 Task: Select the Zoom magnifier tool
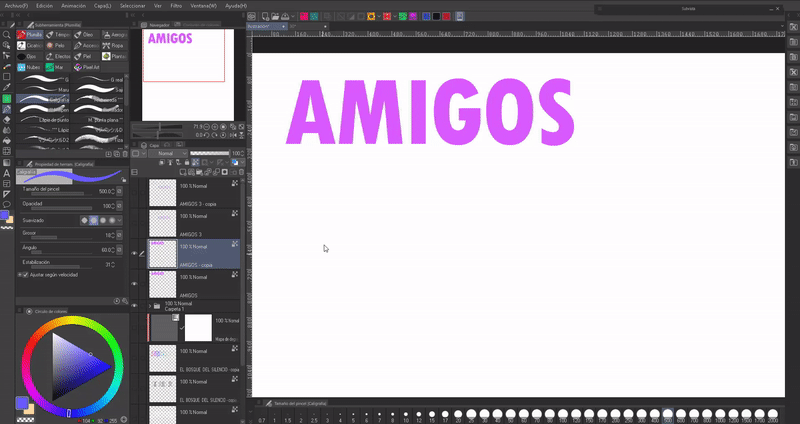click(7, 35)
